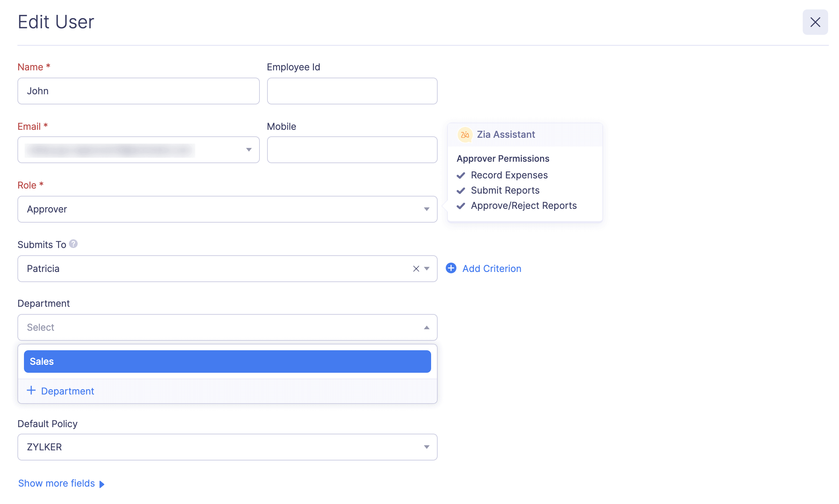Screen dimensions: 839x504
Task: Toggle the Submit Reports permission check
Action: click(461, 190)
